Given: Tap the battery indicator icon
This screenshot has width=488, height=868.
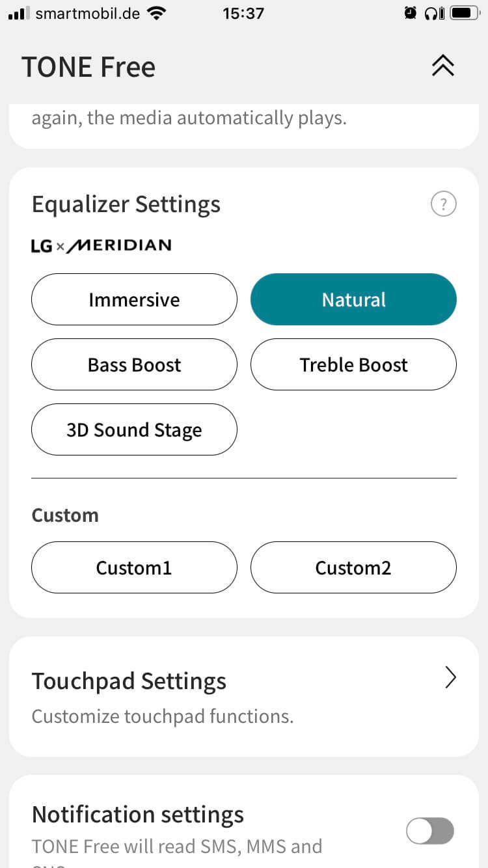Looking at the screenshot, I should pyautogui.click(x=465, y=13).
